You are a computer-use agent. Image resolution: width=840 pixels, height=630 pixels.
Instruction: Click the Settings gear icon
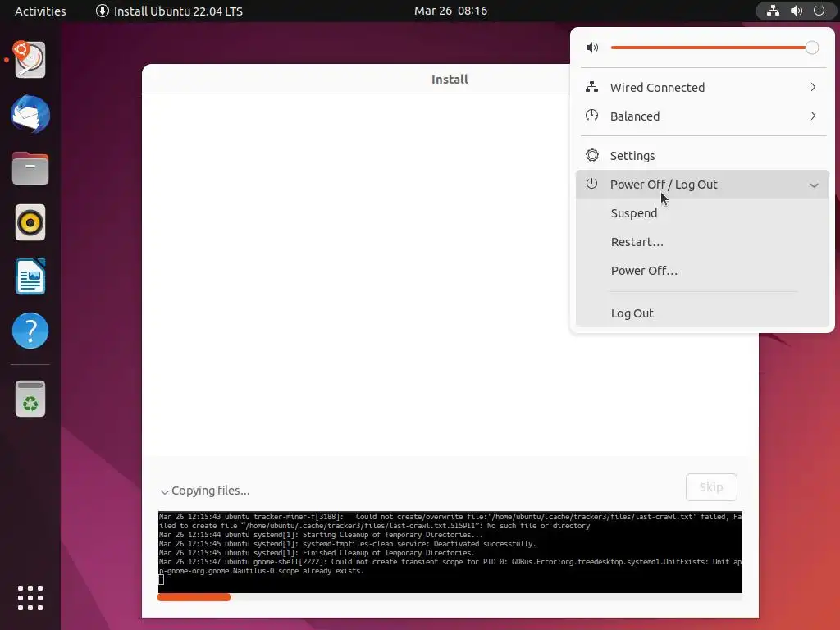[x=592, y=155]
